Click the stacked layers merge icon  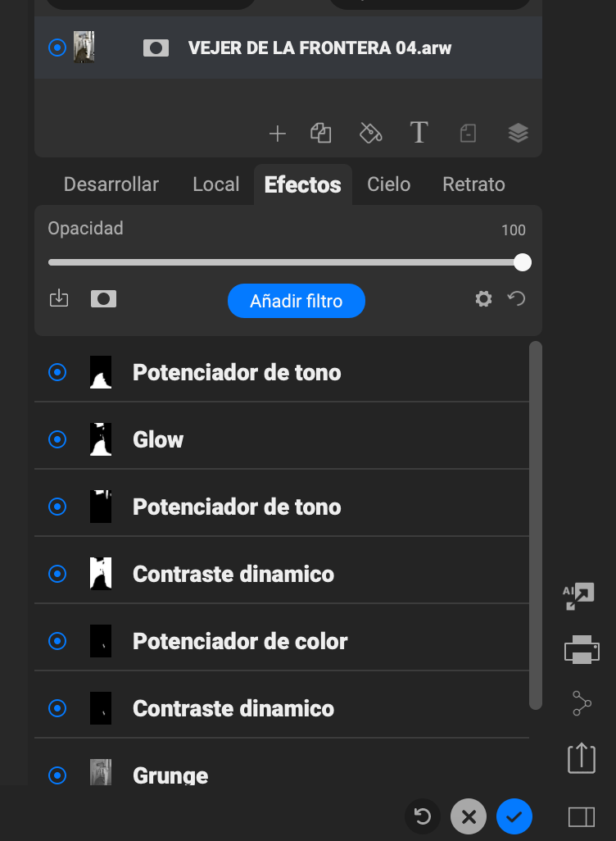518,133
